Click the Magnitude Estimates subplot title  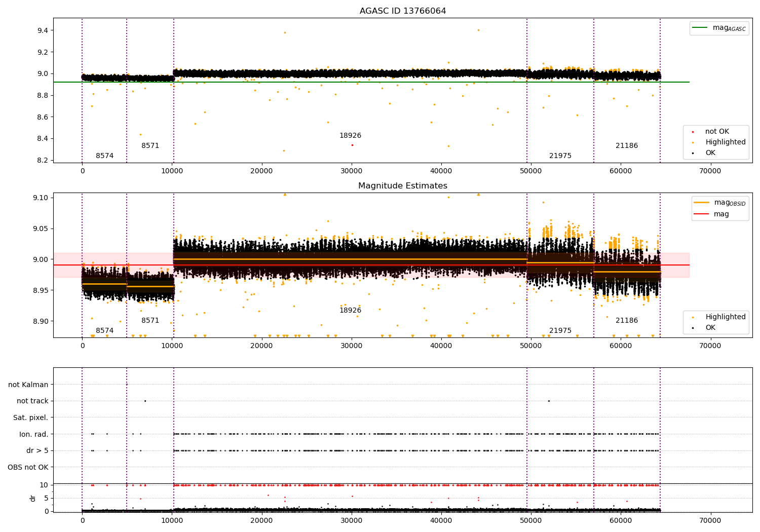403,186
